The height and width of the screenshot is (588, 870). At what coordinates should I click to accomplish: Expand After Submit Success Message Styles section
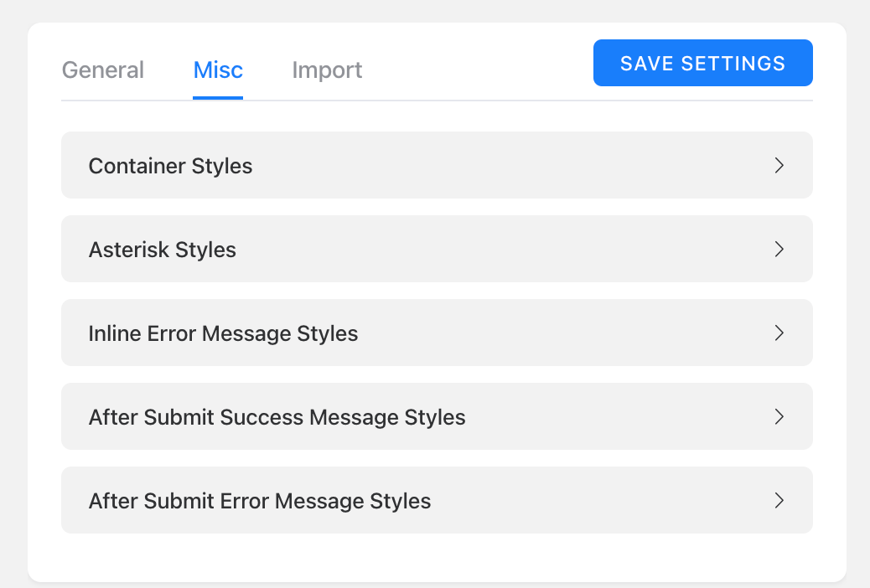(x=437, y=416)
